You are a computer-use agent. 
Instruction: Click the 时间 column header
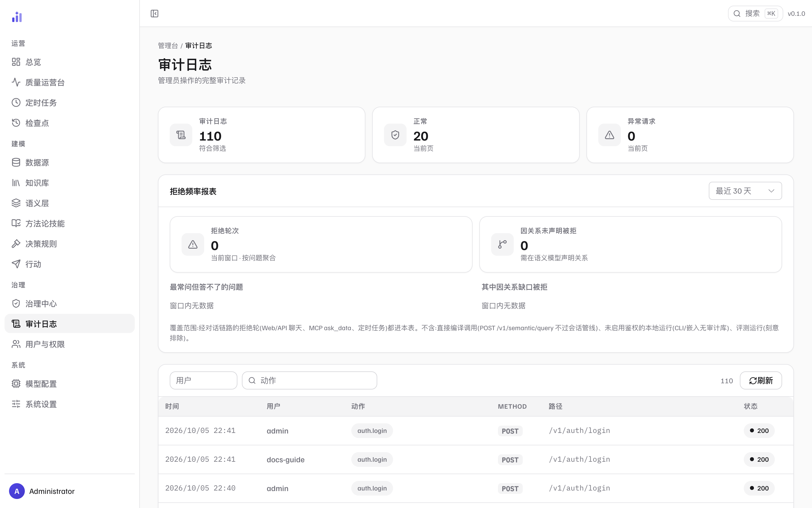point(172,406)
